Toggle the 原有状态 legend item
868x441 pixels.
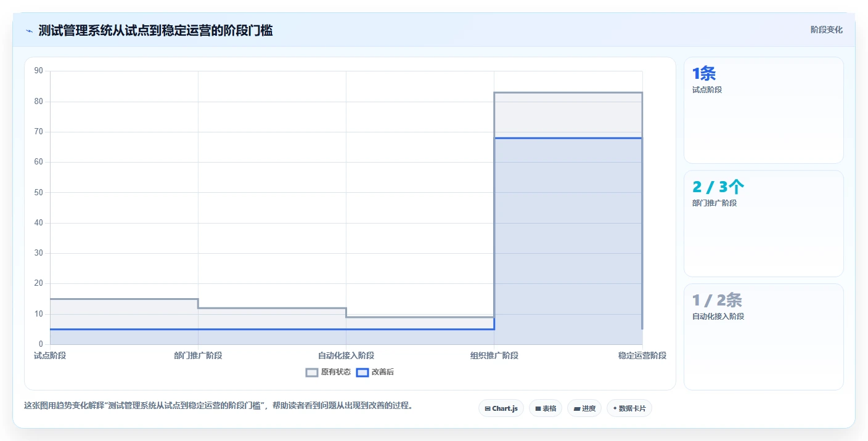[328, 372]
